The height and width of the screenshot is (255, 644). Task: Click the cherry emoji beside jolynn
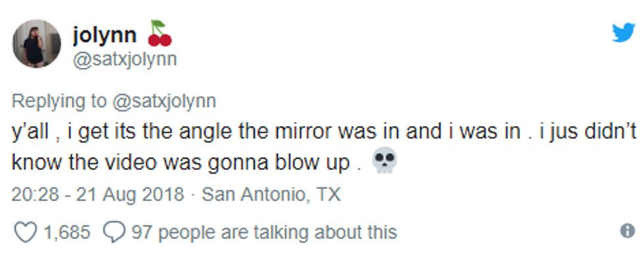[160, 33]
